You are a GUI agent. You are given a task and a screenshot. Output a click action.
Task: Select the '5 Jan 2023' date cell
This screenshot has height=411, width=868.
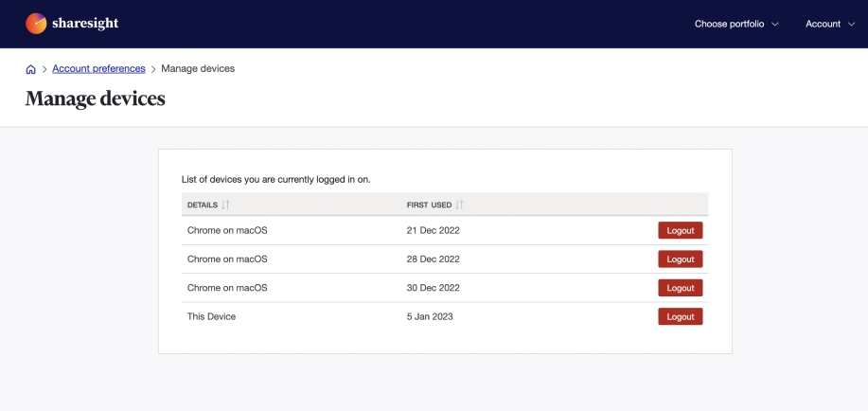pyautogui.click(x=430, y=317)
